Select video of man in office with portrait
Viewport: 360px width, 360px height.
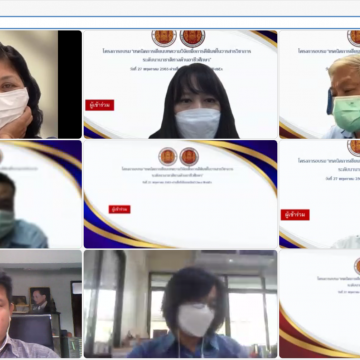coord(41,304)
